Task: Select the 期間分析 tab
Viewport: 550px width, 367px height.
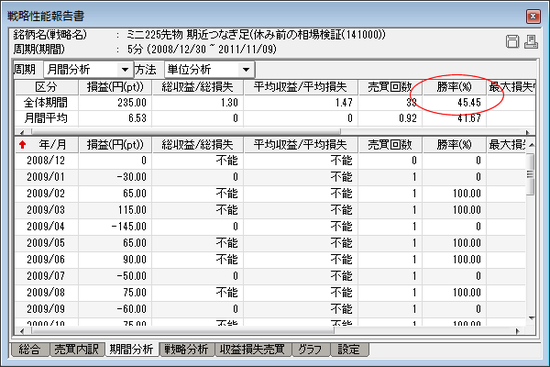Action: point(132,349)
